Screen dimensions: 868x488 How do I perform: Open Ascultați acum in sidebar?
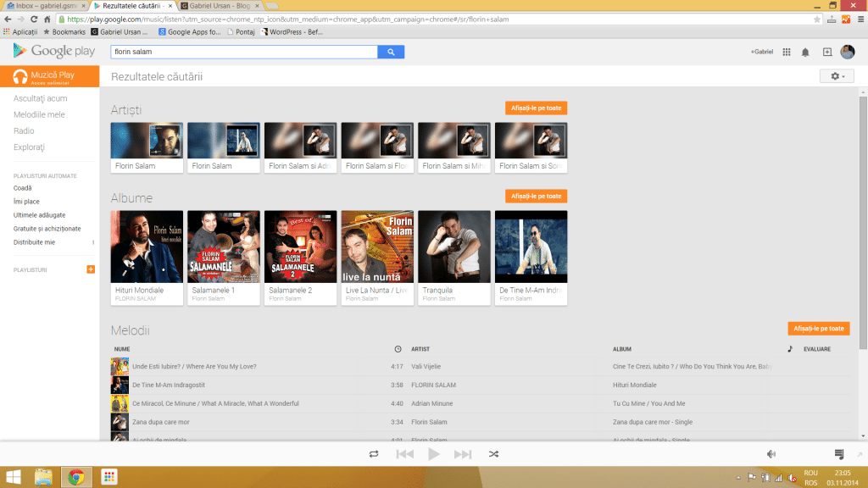(x=41, y=98)
